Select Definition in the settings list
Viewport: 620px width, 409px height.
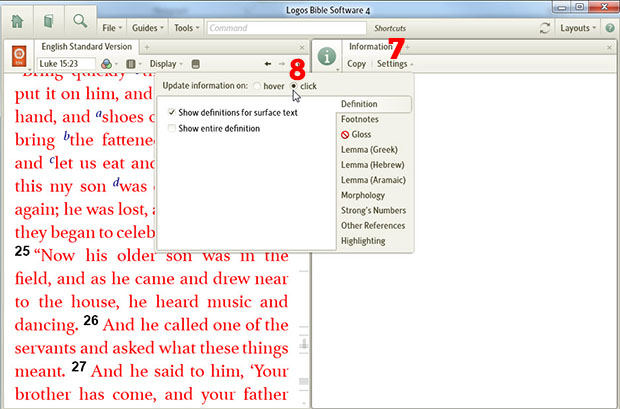[374, 104]
